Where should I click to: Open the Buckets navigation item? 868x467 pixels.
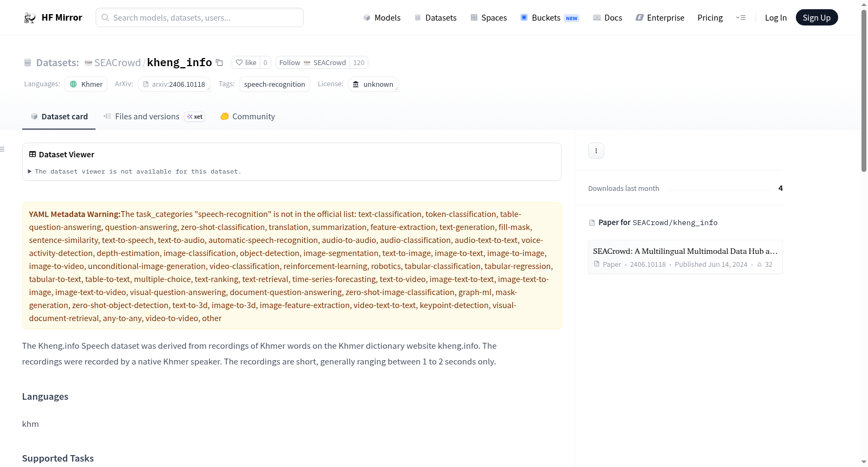(x=550, y=18)
